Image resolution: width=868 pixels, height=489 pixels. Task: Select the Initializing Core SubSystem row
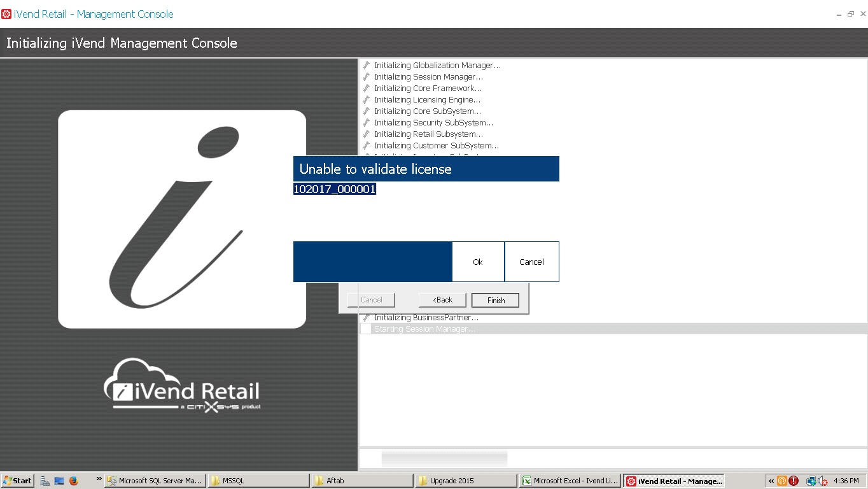point(613,111)
